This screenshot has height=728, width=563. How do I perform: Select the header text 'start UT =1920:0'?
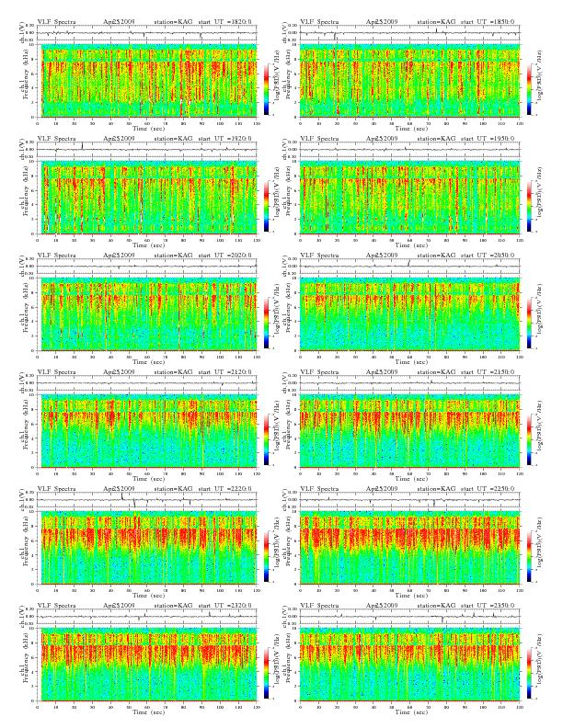[224, 139]
